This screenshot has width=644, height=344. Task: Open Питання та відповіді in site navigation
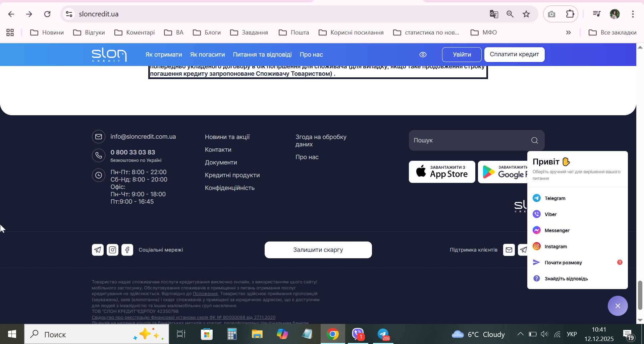(262, 55)
